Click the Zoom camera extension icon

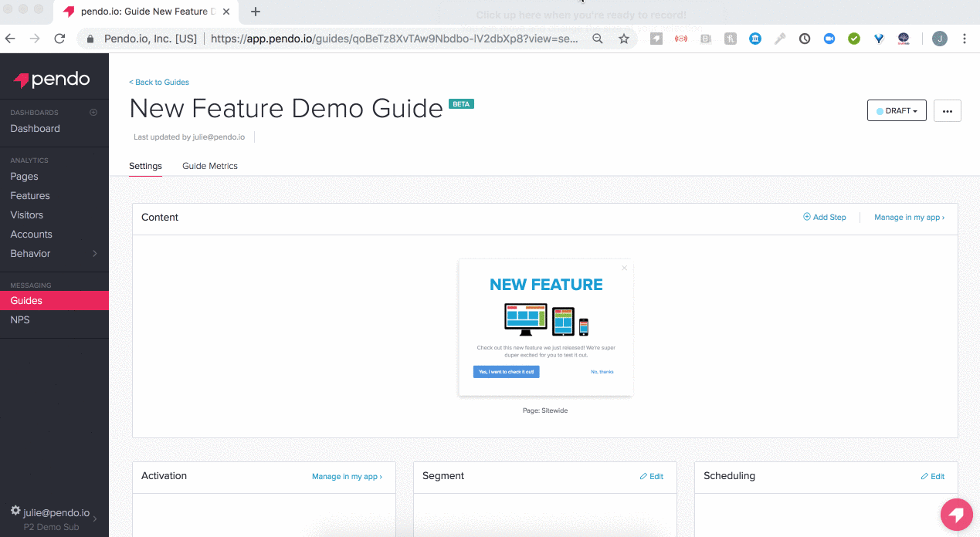coord(829,39)
